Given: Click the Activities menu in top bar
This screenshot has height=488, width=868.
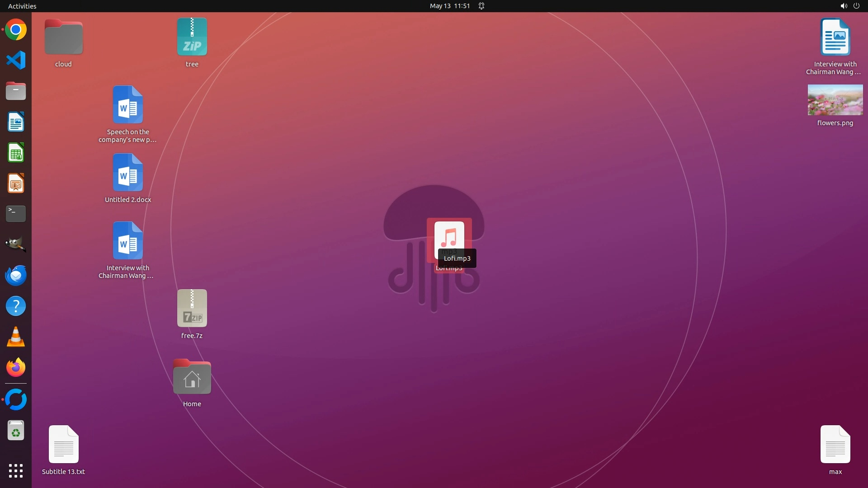Looking at the screenshot, I should [22, 6].
